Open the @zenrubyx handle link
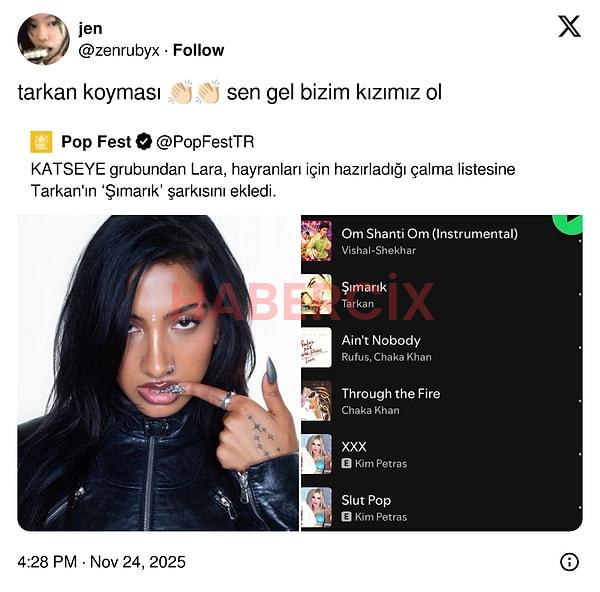The height and width of the screenshot is (592, 600). pyautogui.click(x=119, y=50)
